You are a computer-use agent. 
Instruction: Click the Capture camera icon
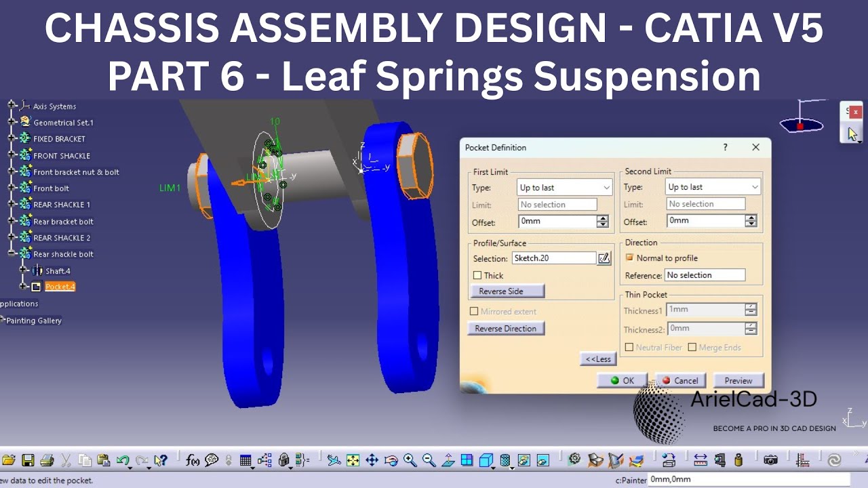point(770,460)
